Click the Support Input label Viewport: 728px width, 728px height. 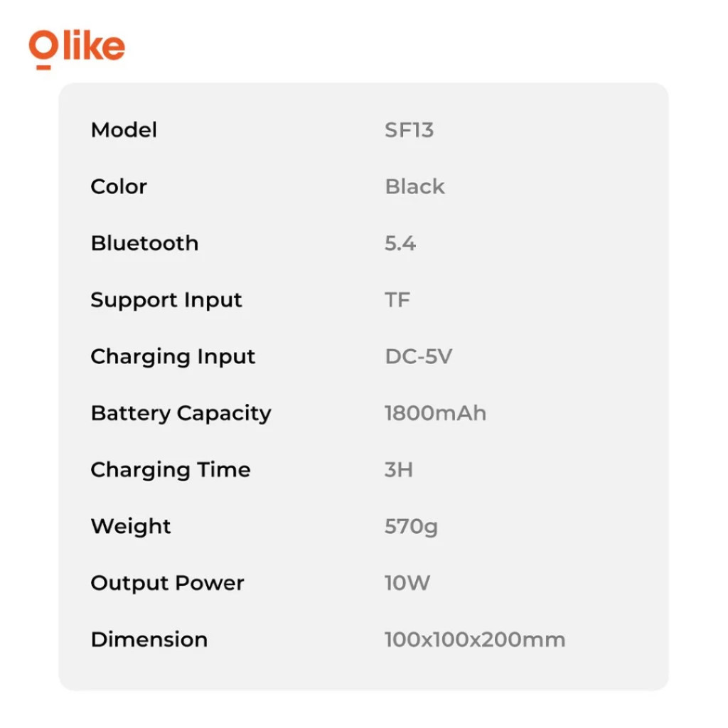(166, 300)
